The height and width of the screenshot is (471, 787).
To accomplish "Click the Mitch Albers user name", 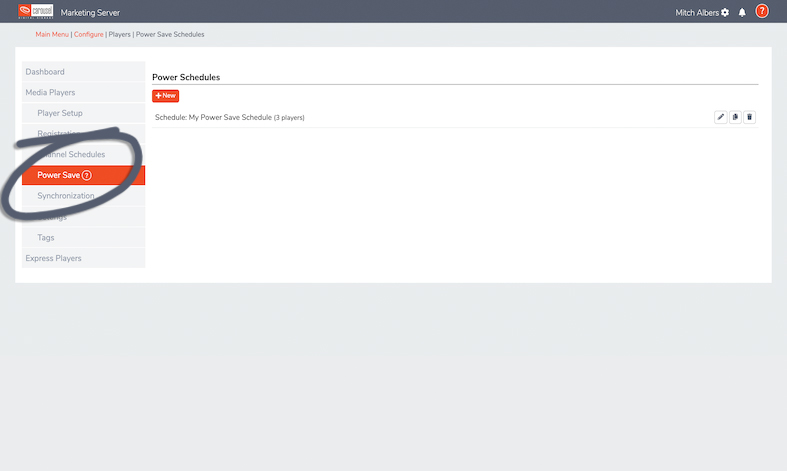I will [x=697, y=13].
